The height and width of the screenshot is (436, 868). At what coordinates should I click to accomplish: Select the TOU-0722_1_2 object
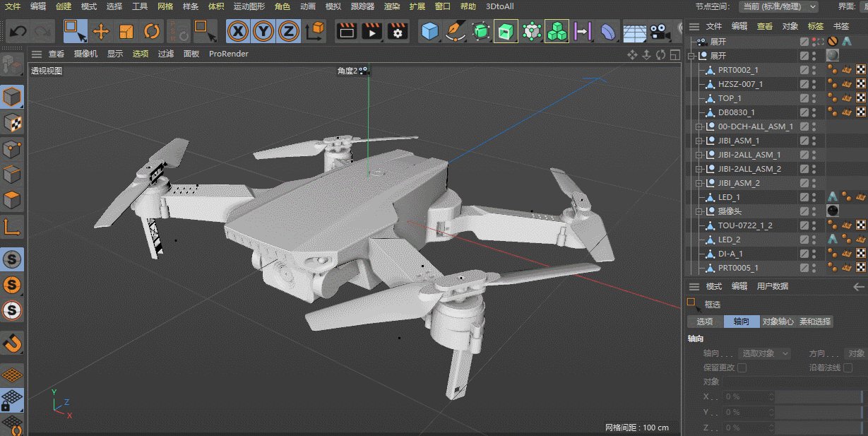(745, 225)
